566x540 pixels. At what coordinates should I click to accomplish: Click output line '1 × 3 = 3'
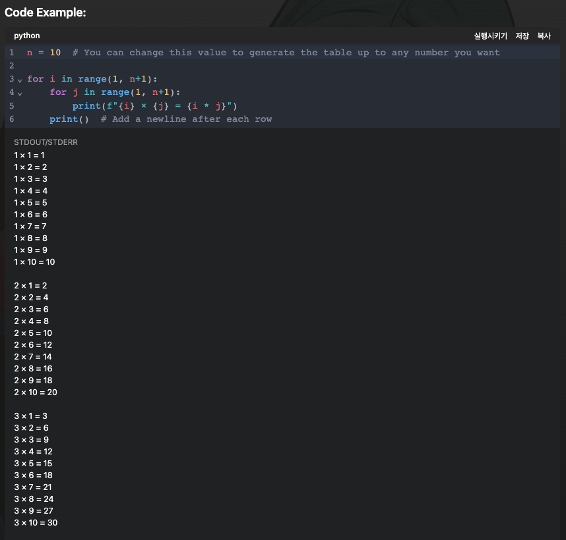pos(30,179)
